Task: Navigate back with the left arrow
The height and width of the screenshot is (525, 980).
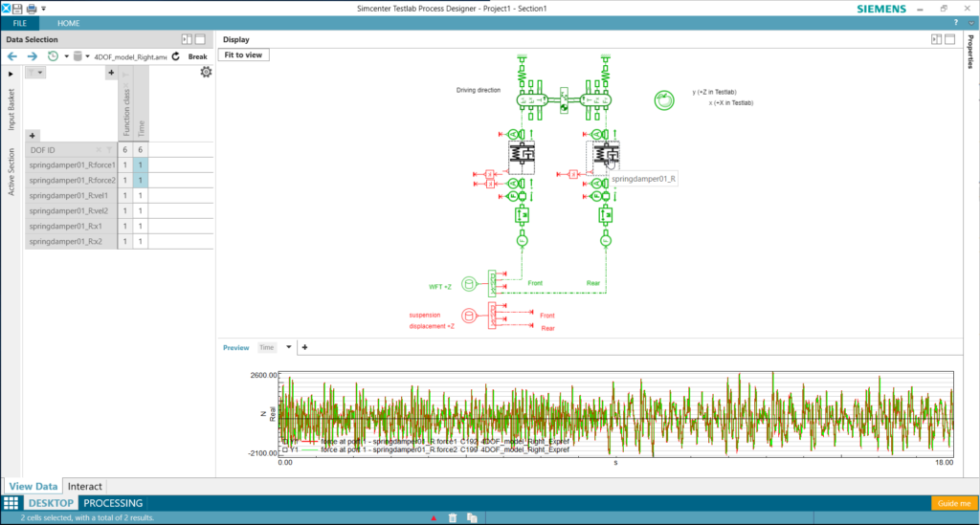Action: [12, 56]
